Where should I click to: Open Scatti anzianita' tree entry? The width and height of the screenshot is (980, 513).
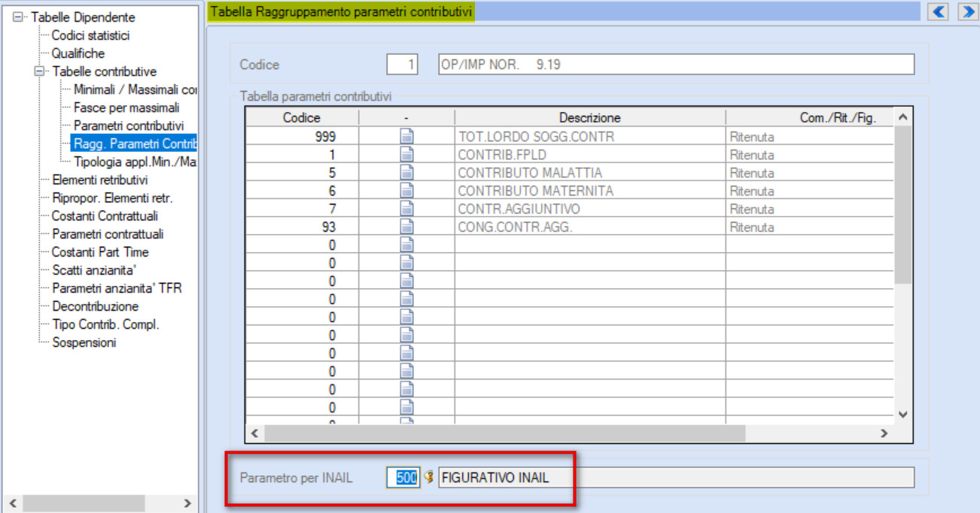tap(94, 270)
